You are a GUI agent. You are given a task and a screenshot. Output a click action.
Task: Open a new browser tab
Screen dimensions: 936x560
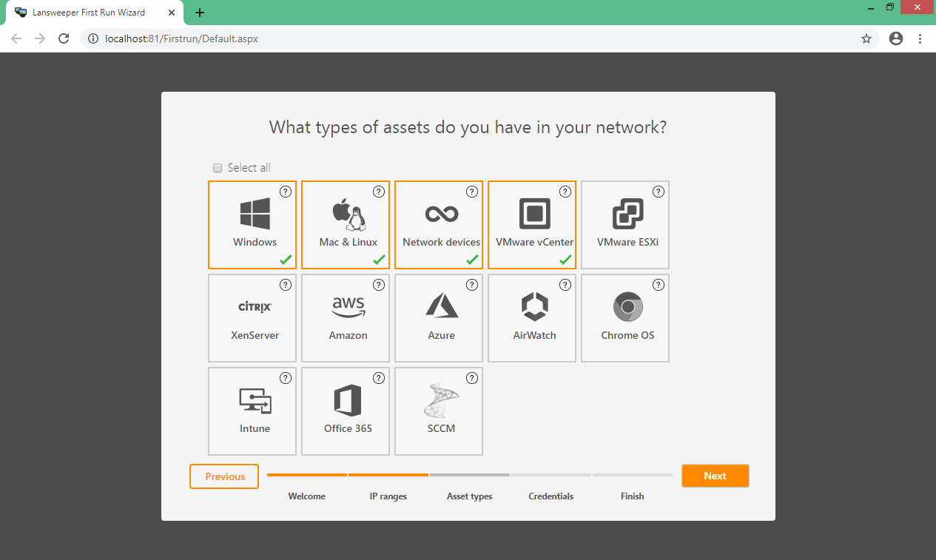[200, 13]
